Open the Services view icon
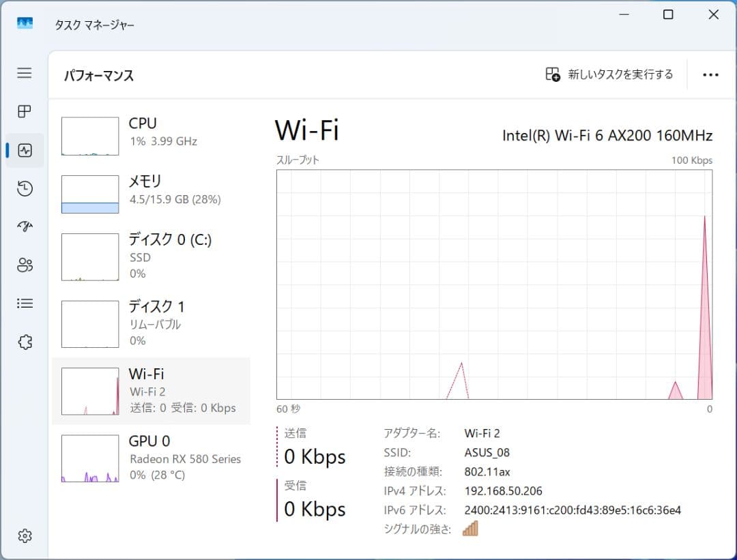This screenshot has width=737, height=560. (x=25, y=342)
